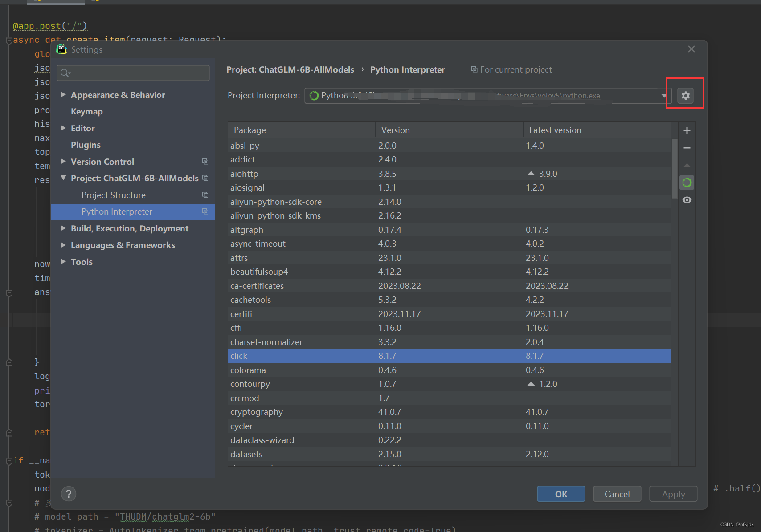This screenshot has height=532, width=761.
Task: Click the OK button
Action: click(561, 494)
